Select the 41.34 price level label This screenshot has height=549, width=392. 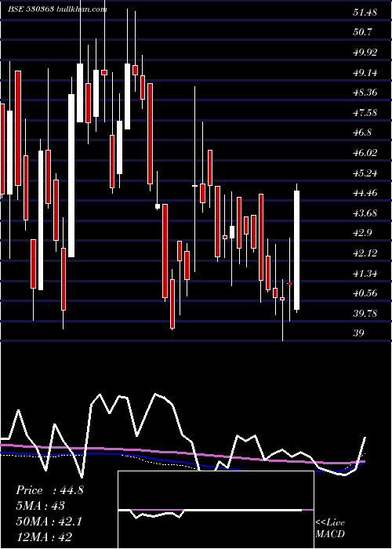pos(365,273)
